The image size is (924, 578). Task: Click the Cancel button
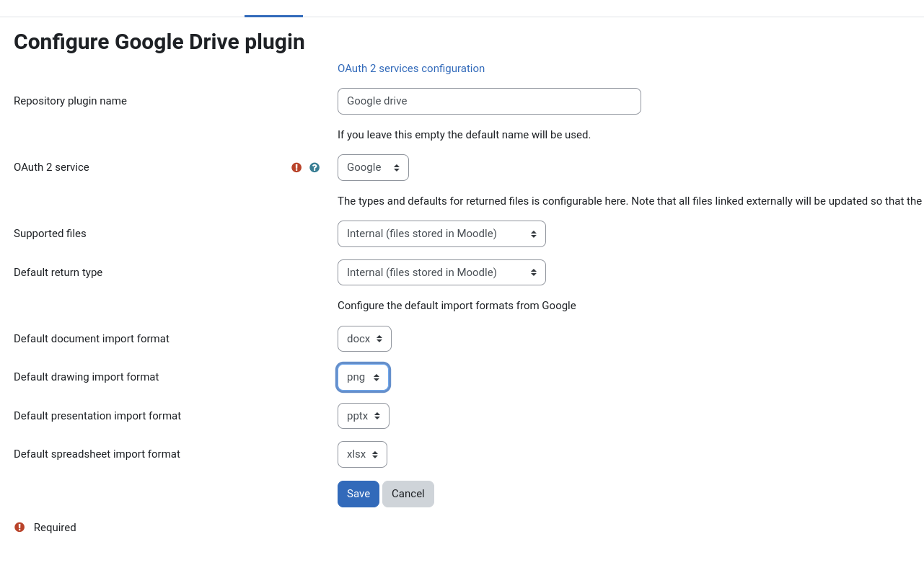coord(408,494)
